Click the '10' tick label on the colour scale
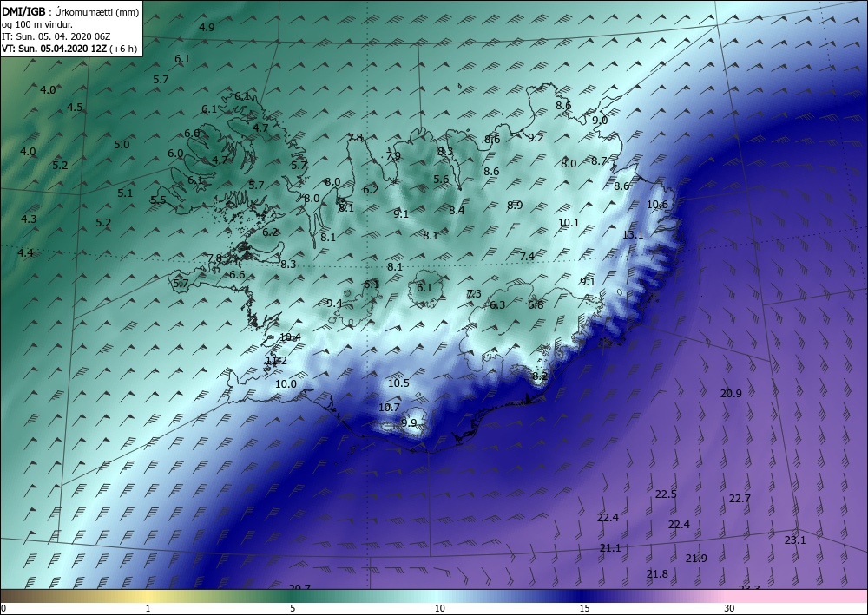 pos(439,608)
